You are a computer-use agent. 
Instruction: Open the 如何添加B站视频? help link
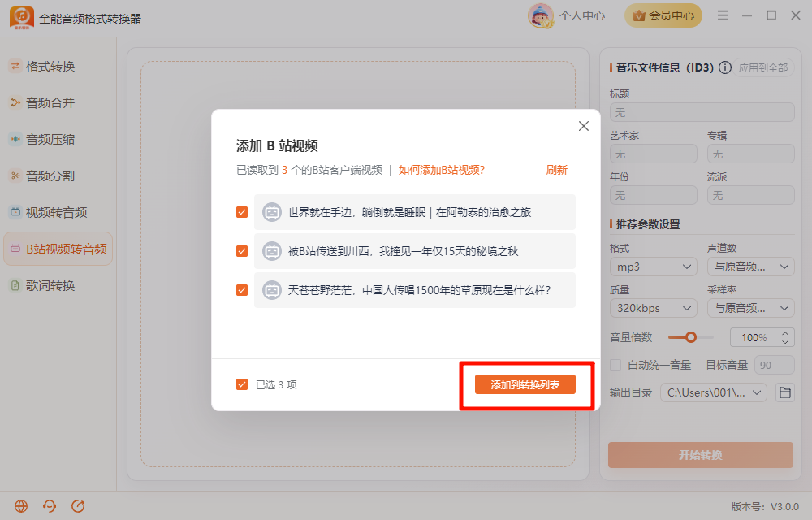pos(441,170)
